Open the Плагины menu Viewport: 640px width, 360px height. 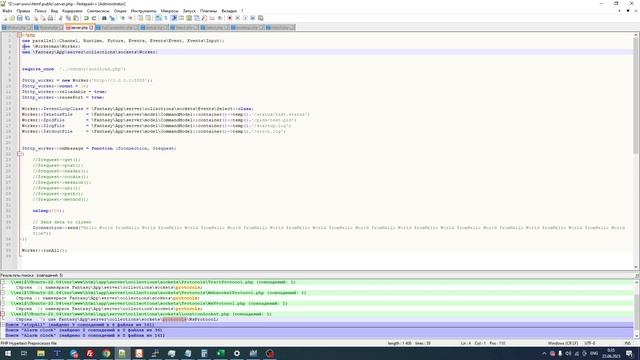point(209,11)
